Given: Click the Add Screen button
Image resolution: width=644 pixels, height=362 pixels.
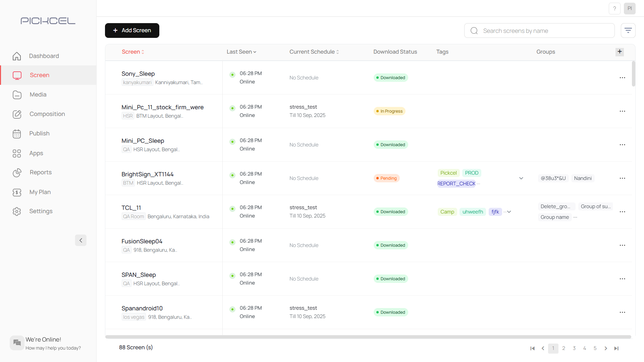Looking at the screenshot, I should (132, 30).
